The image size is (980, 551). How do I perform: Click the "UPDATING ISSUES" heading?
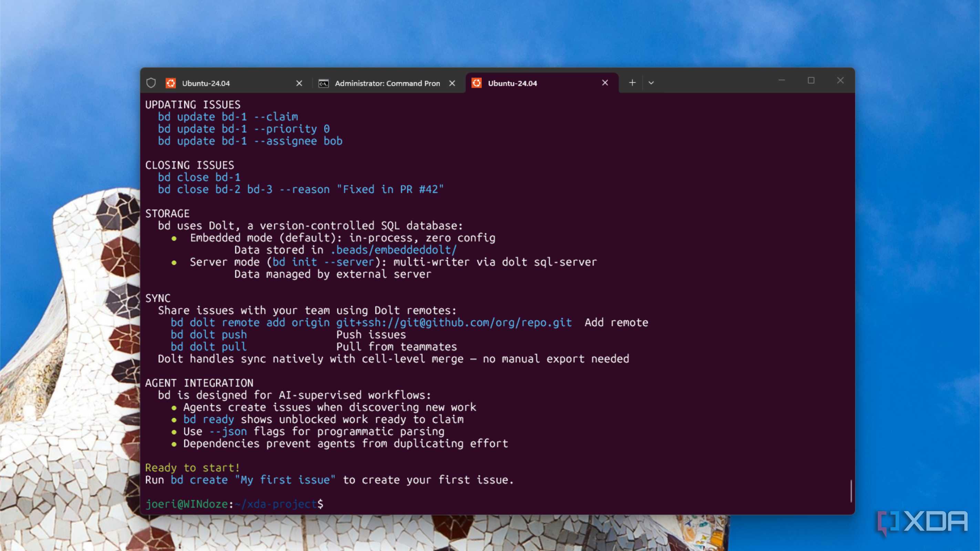pyautogui.click(x=193, y=105)
